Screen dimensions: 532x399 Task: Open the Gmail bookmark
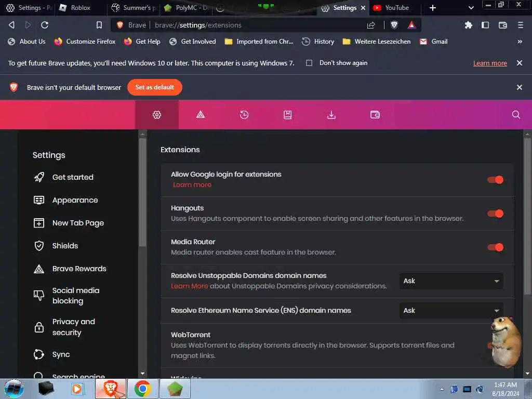pyautogui.click(x=434, y=42)
